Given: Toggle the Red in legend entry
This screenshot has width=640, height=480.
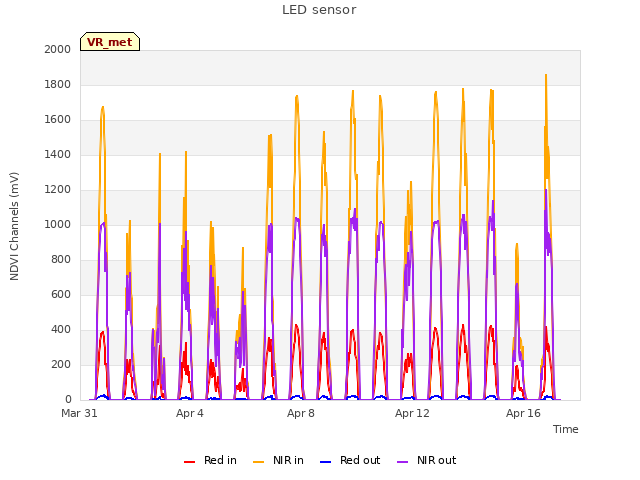Looking at the screenshot, I should click(x=210, y=460).
